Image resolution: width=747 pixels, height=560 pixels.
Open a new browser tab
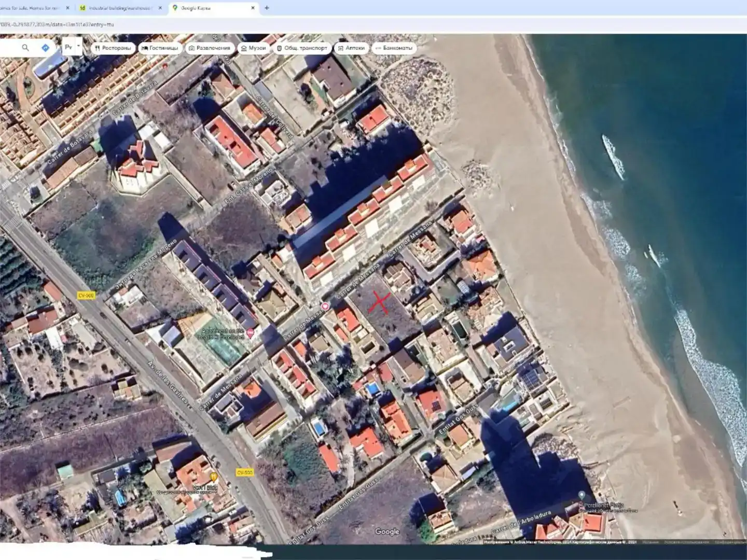click(267, 8)
